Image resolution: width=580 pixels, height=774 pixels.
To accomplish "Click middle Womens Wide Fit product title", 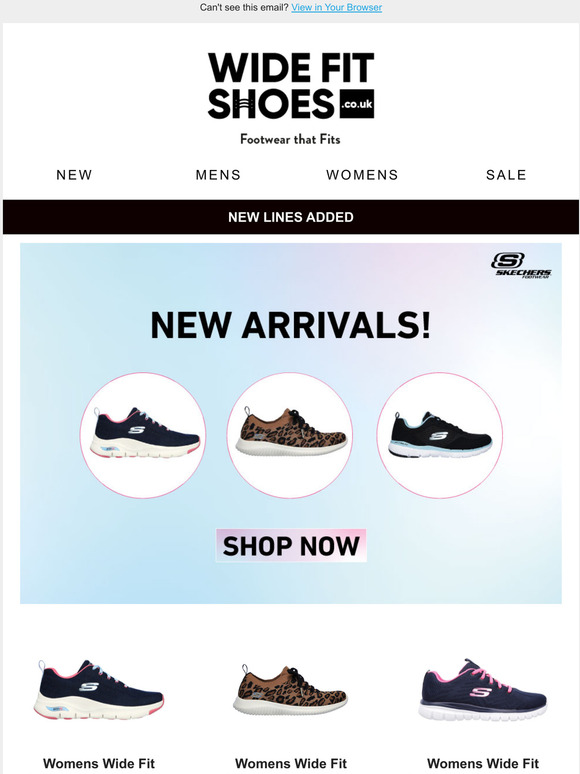I will (x=291, y=764).
